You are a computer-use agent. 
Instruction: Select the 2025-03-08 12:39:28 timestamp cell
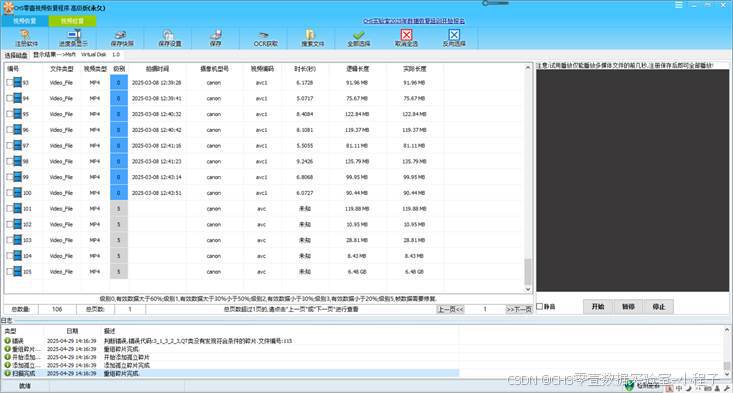click(x=157, y=83)
